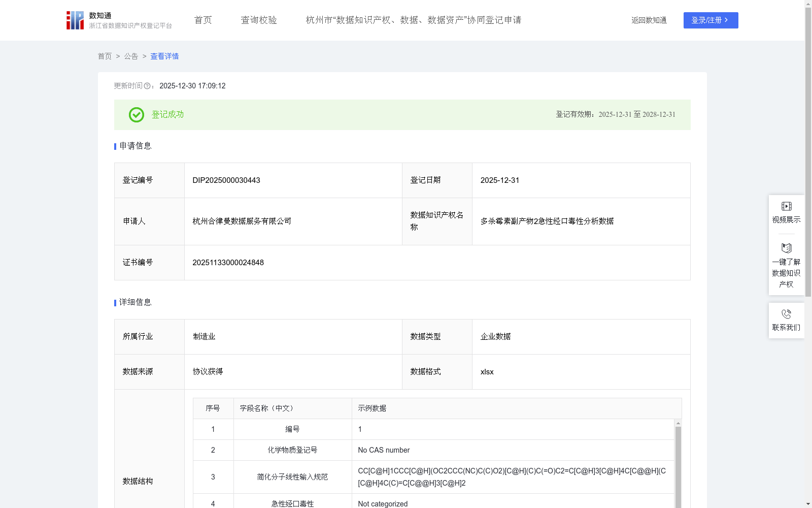The height and width of the screenshot is (508, 812).
Task: Click the data structure table scrollbar
Action: pyautogui.click(x=678, y=467)
